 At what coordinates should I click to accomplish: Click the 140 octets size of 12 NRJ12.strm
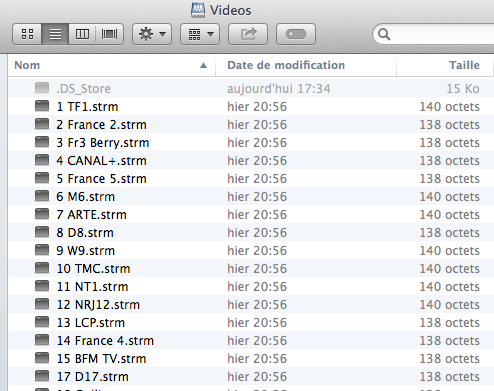[450, 305]
